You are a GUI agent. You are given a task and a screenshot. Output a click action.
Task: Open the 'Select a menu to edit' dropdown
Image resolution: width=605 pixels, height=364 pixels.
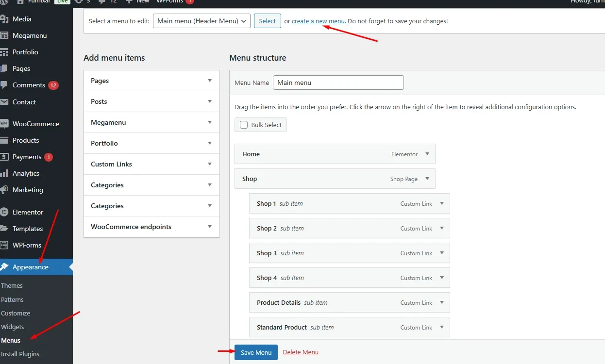(202, 21)
